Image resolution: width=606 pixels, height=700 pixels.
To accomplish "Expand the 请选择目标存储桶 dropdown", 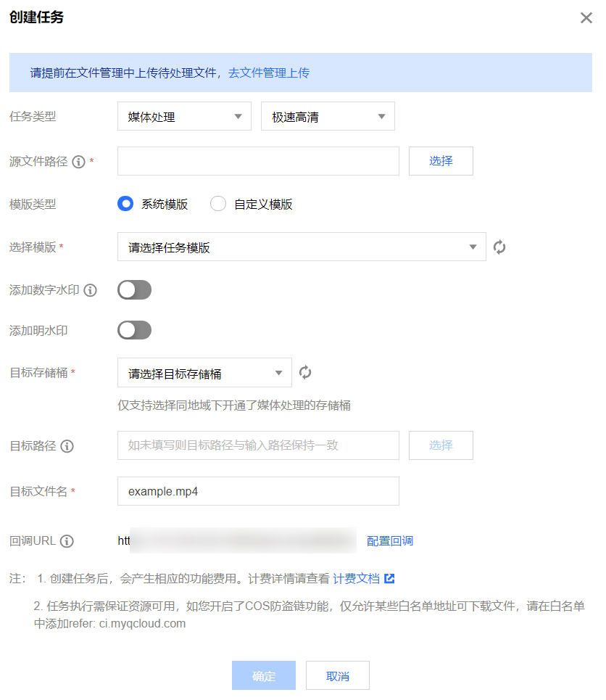I will (204, 374).
